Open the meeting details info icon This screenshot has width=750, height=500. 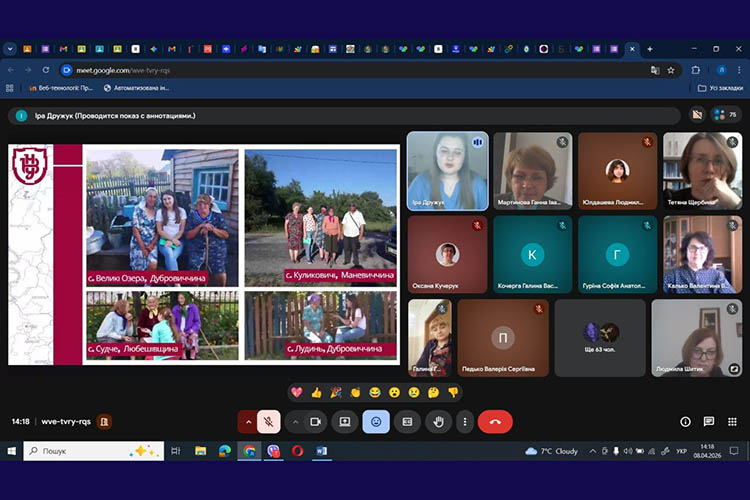[x=685, y=422]
